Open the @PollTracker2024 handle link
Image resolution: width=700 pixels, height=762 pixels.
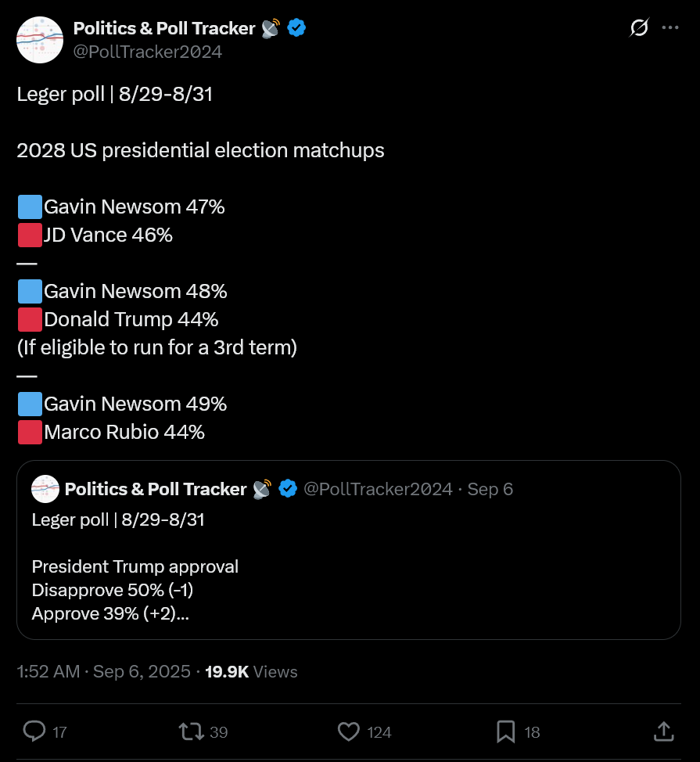(148, 52)
